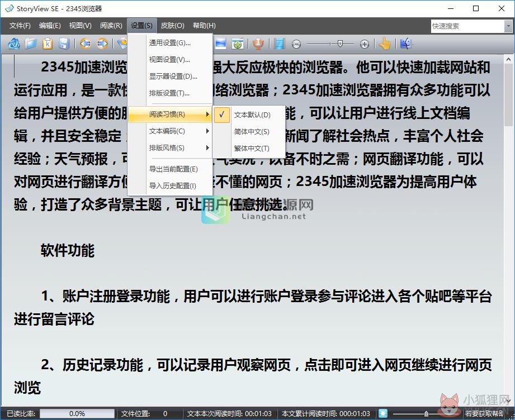Click the blue Finder face toolbar icon
Image resolution: width=515 pixels, height=420 pixels.
(405, 44)
